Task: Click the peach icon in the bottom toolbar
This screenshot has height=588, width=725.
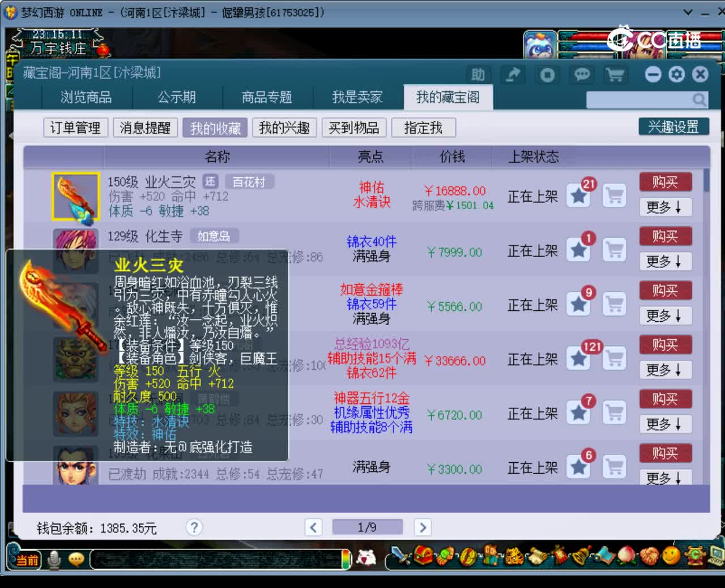Action: [626, 556]
